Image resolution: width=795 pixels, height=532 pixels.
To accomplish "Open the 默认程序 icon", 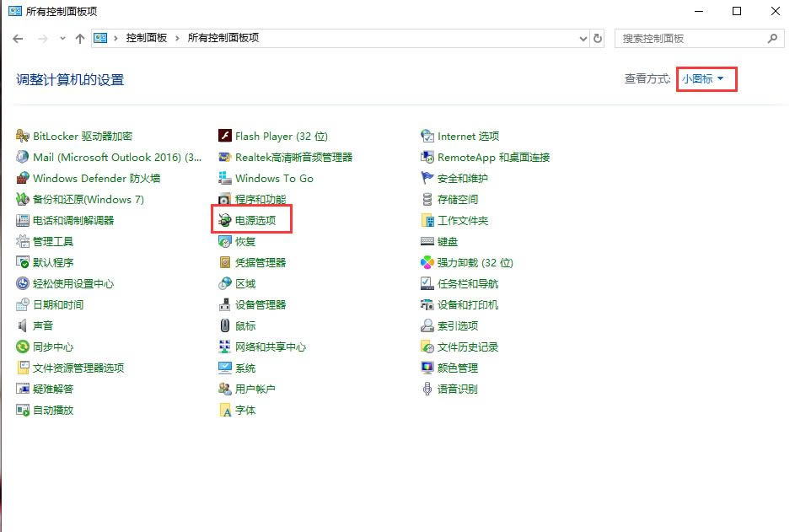I will 22,263.
